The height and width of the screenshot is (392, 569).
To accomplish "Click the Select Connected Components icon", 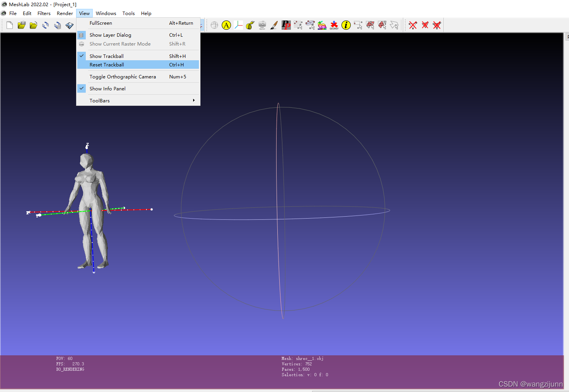I will (382, 25).
